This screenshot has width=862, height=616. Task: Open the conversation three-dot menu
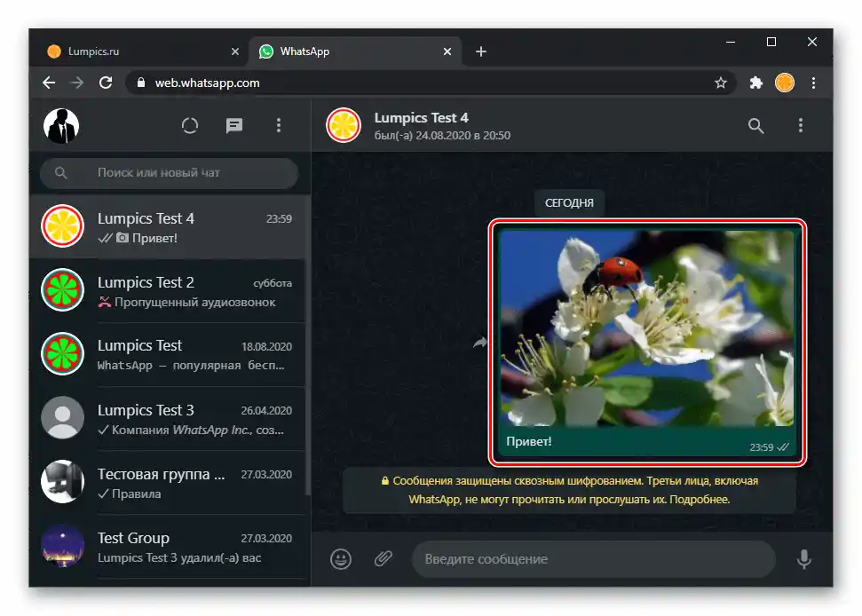point(802,126)
